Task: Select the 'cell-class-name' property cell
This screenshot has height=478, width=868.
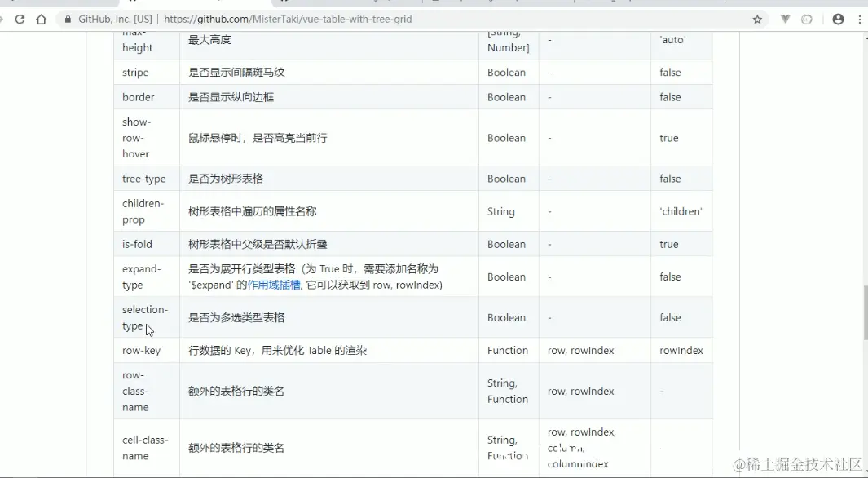Action: 147,448
